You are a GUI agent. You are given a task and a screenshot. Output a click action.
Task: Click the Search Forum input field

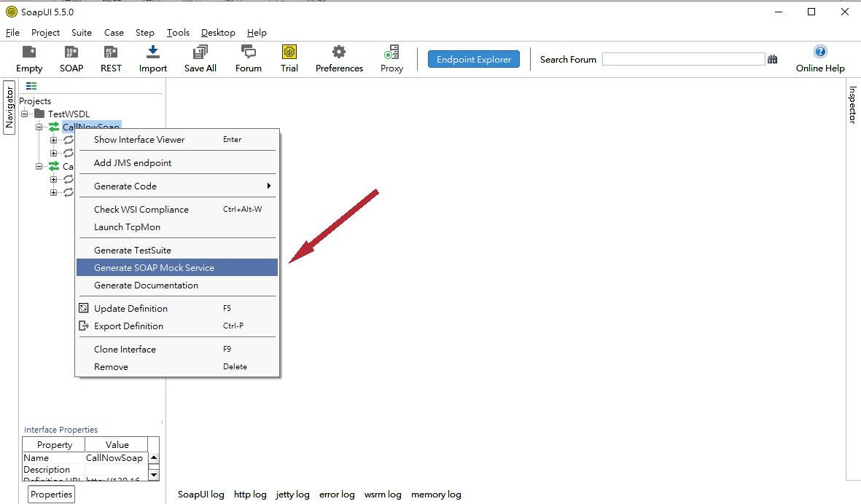(683, 59)
